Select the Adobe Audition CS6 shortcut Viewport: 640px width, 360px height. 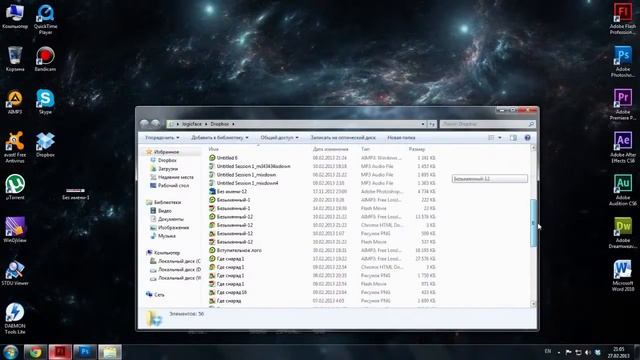[x=623, y=190]
